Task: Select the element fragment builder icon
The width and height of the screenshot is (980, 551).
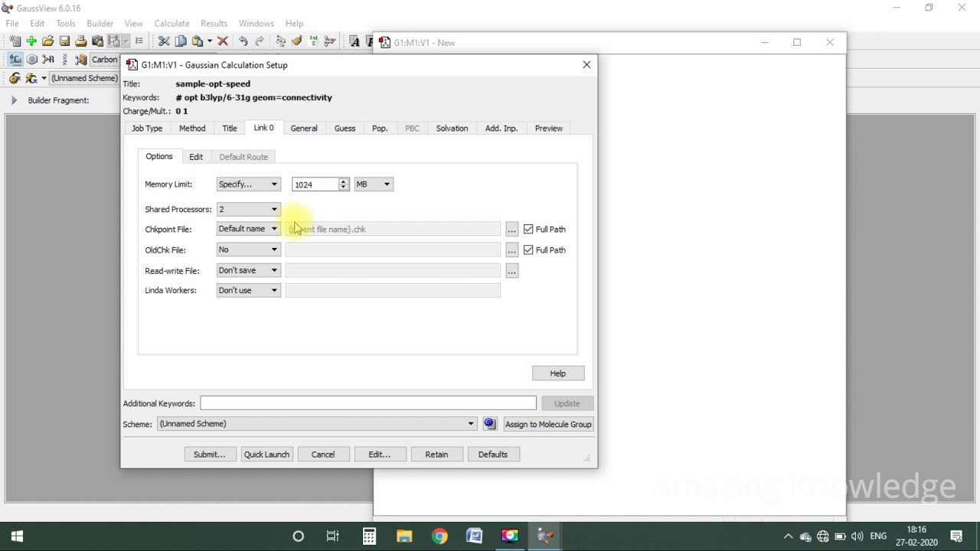Action: (15, 60)
